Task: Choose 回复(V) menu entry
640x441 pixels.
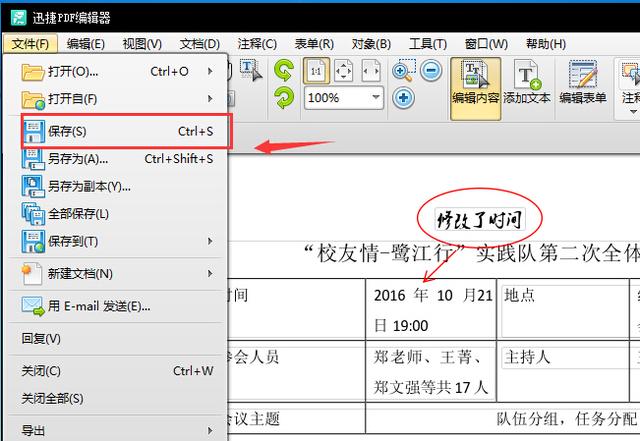Action: (117, 339)
